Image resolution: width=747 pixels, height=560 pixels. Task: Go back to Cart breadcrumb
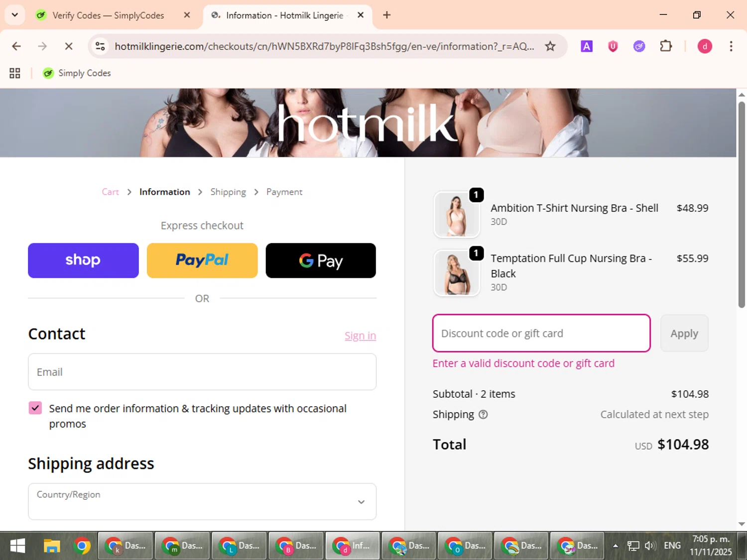pos(110,192)
